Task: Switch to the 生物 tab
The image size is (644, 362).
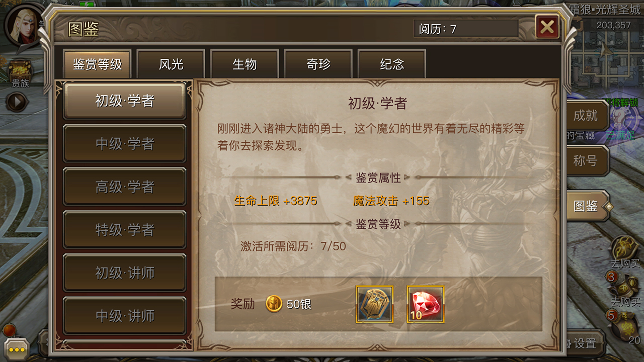Action: (245, 64)
